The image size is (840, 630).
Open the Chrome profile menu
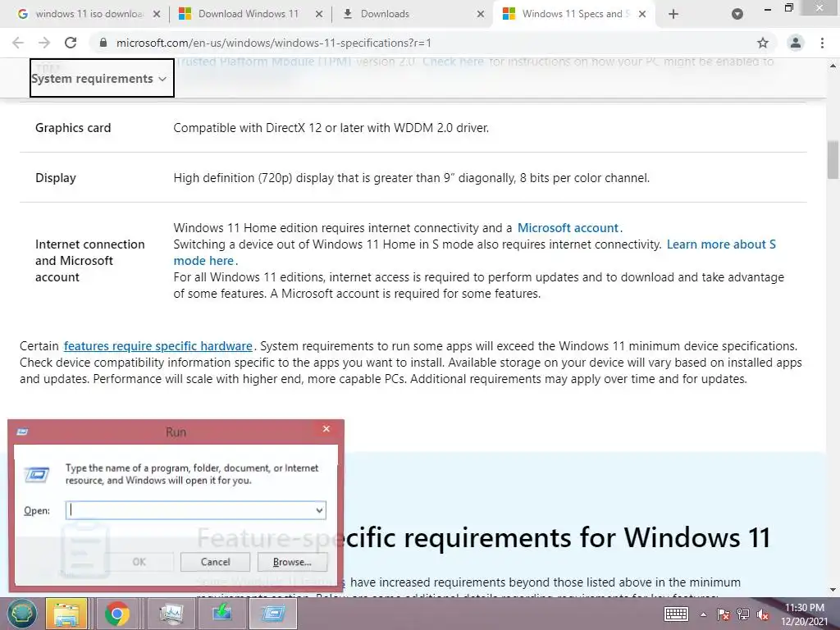(796, 43)
